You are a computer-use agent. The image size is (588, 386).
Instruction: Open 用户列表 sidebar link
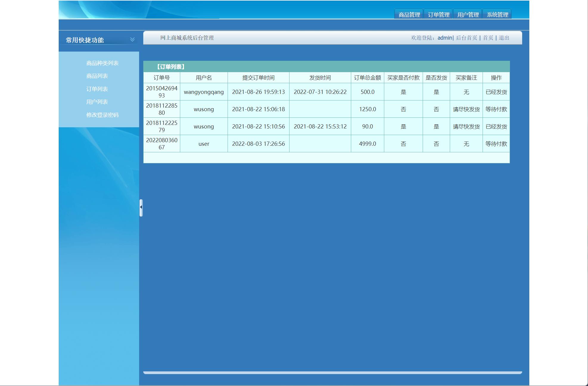click(x=97, y=102)
